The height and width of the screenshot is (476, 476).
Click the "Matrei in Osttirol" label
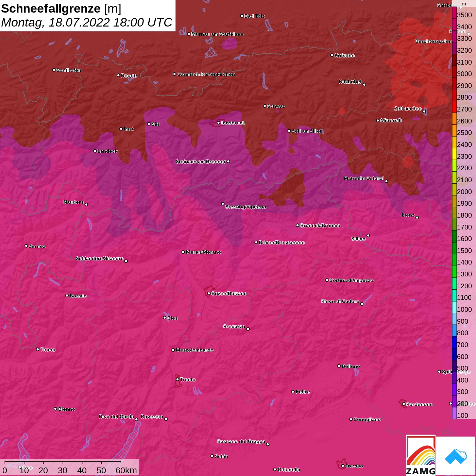(364, 178)
